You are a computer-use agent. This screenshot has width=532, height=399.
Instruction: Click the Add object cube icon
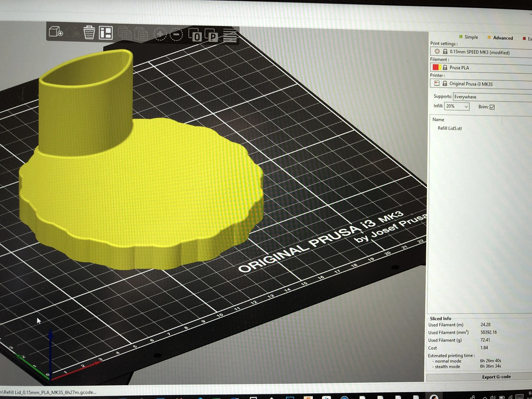click(x=56, y=31)
